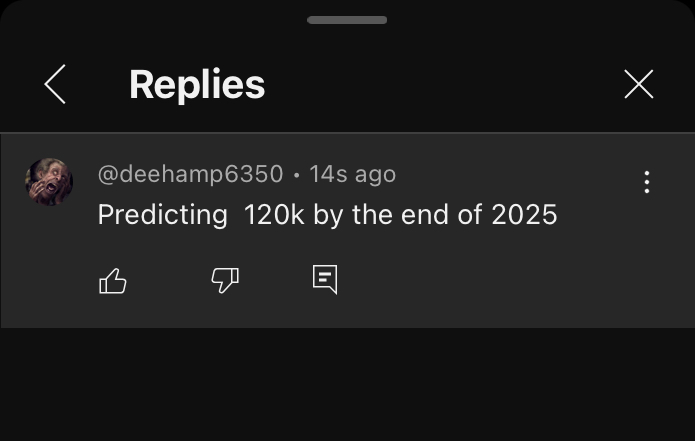
Task: Reply to the "120k by the end of 2025" comment
Action: pyautogui.click(x=325, y=280)
